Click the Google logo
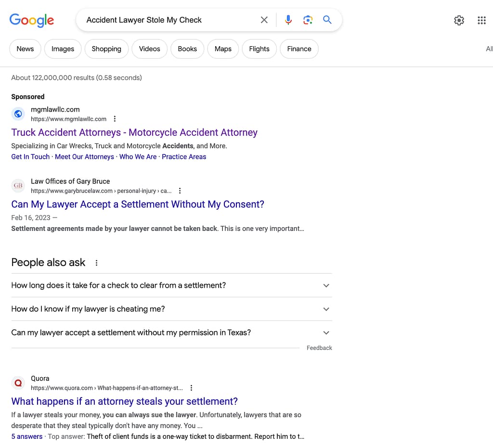493x448 pixels. point(32,20)
